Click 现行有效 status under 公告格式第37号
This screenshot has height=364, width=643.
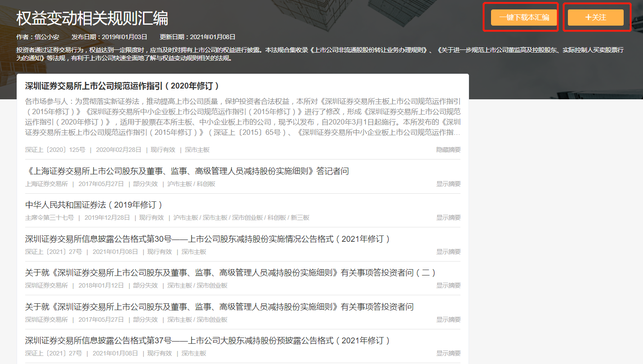pos(160,353)
